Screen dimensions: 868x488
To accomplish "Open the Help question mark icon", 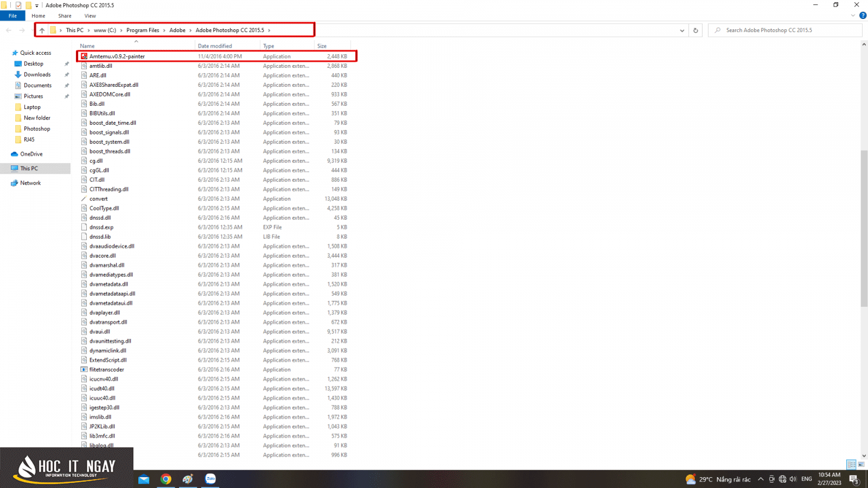I will [863, 16].
